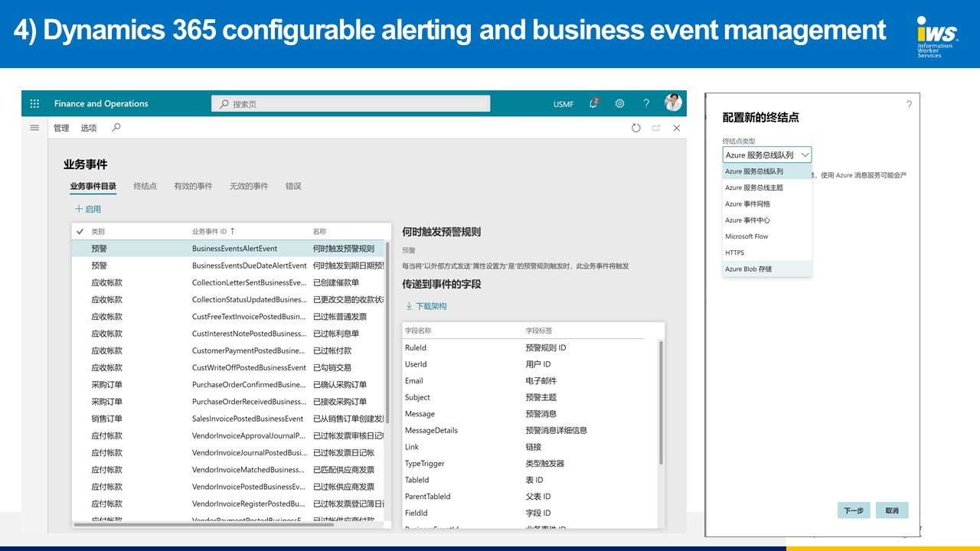
Task: Select Azure 服务总线主题 option
Action: 766,187
